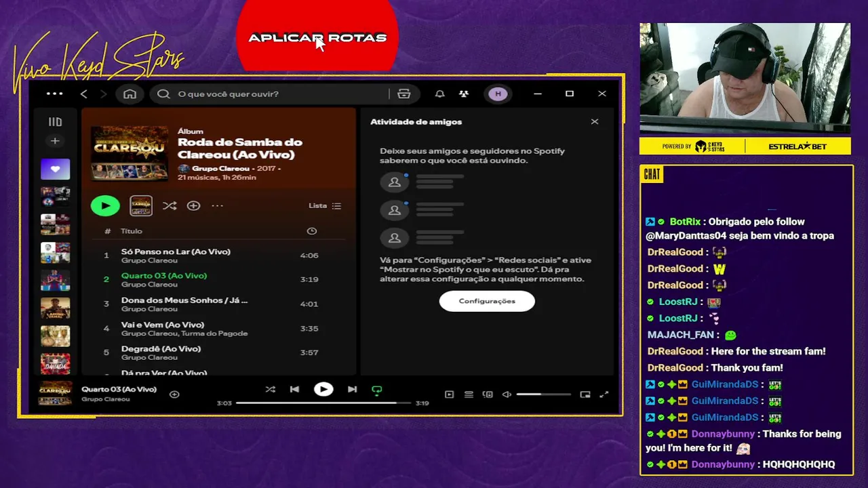Viewport: 868px width, 488px height.
Task: Create a playlist with the sidebar plus
Action: 55,141
